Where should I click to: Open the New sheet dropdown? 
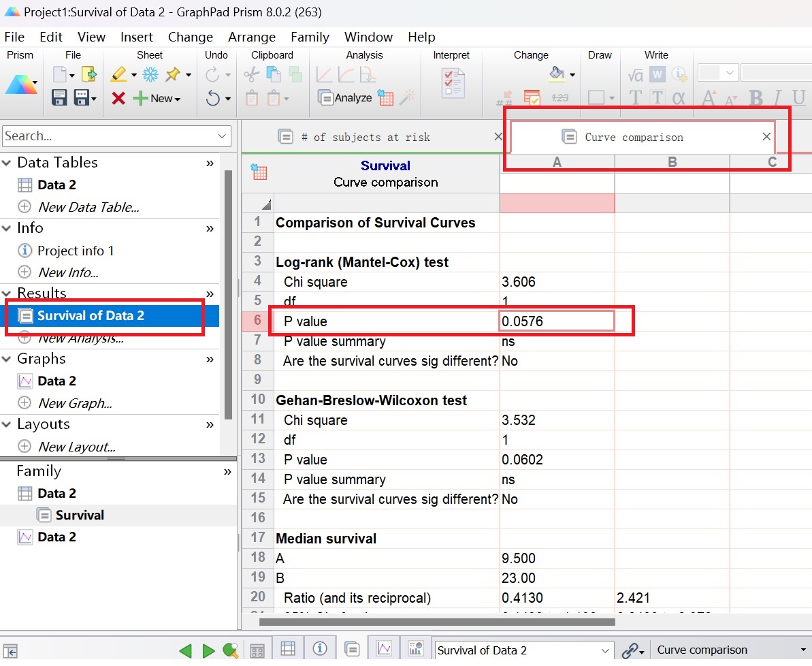158,99
